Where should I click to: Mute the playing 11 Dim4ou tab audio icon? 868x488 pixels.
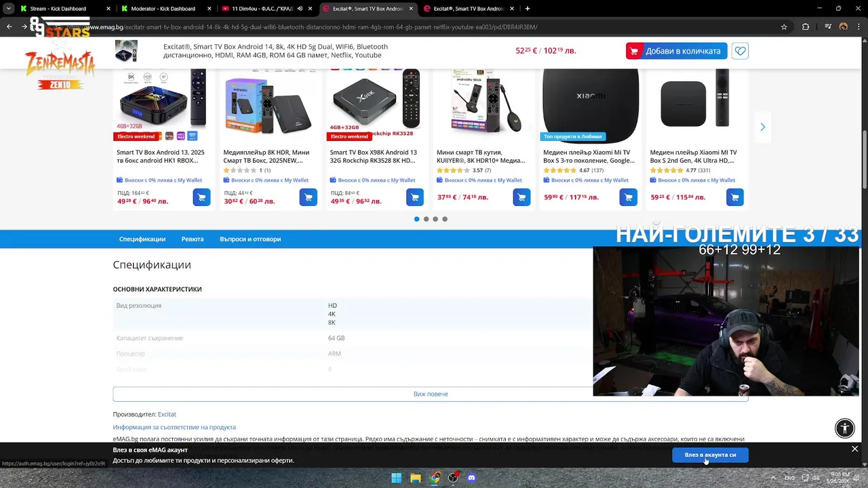(300, 9)
